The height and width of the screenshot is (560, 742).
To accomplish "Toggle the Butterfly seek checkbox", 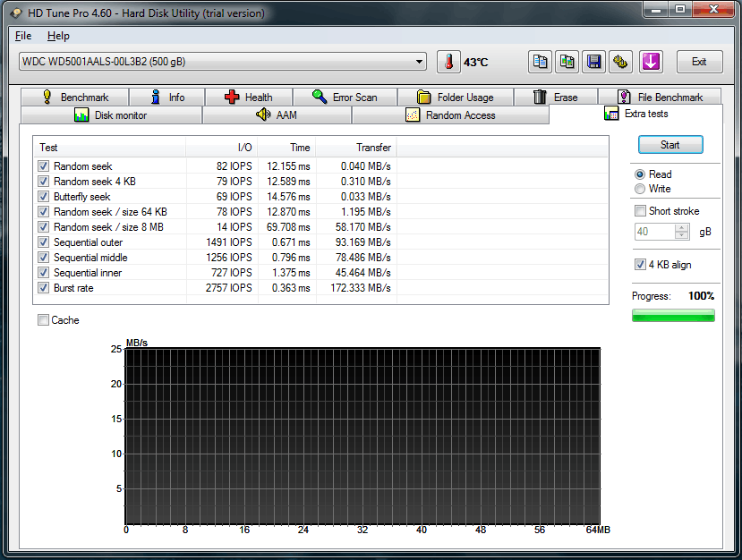I will (44, 196).
